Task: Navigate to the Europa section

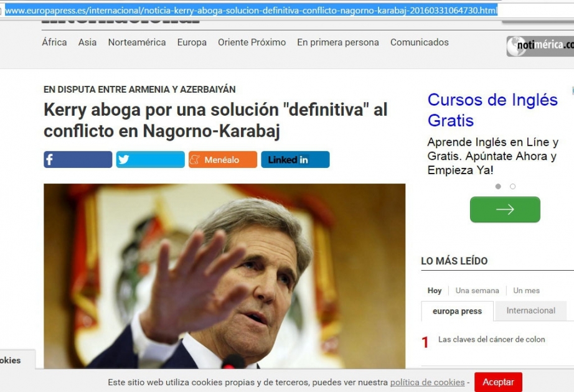Action: tap(192, 42)
